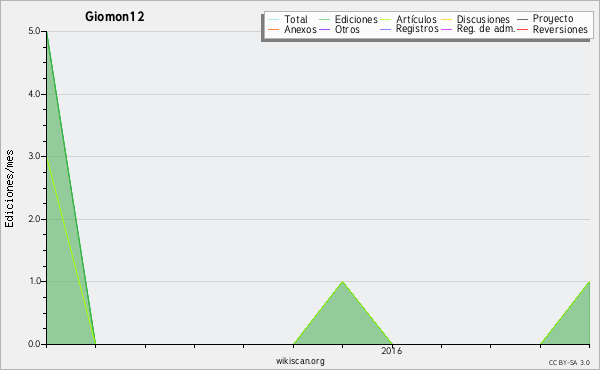
Task: Select the Otros legend entry
Action: (x=347, y=29)
